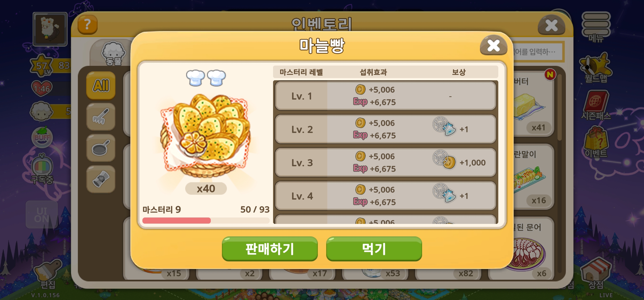Open the 이벤트 gift box icon
Viewport: 644px width, 300px height.
coord(596,142)
